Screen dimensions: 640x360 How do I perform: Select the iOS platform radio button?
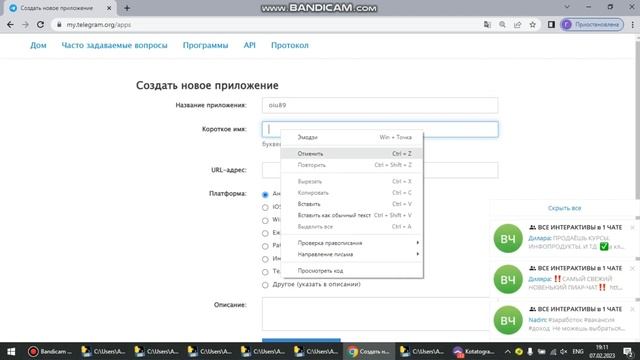265,208
